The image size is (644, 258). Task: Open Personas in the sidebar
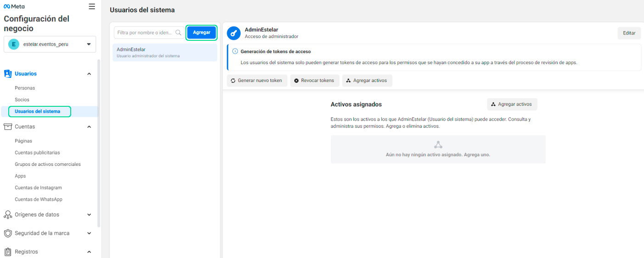25,88
